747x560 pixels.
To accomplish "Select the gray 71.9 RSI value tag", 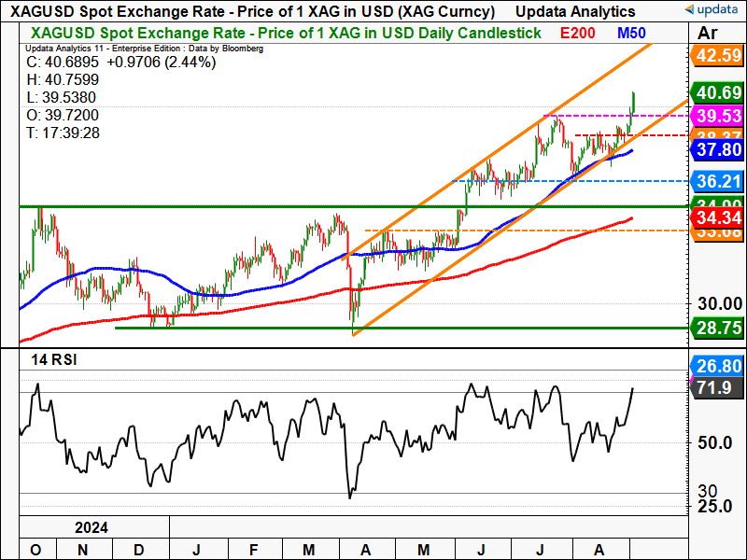I will (x=717, y=387).
